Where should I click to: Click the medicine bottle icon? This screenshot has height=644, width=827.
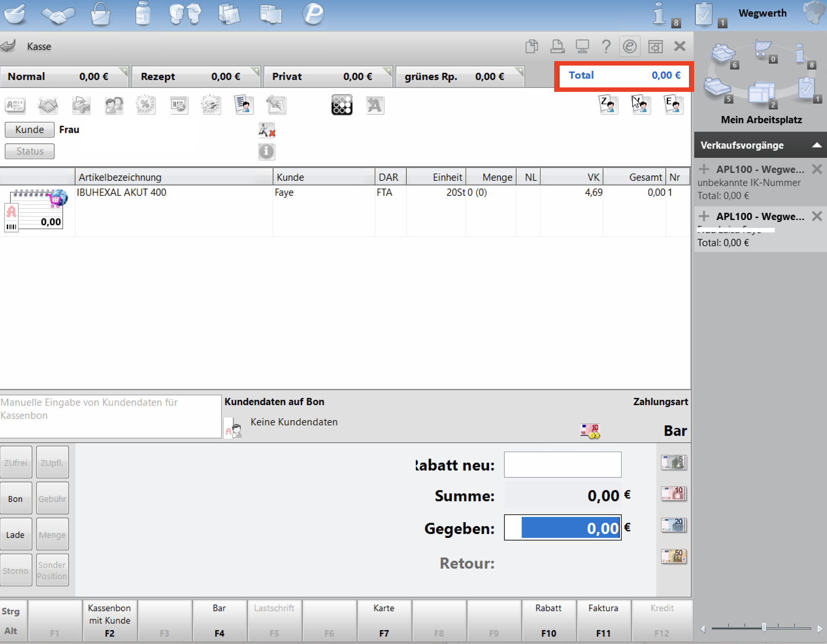coord(143,13)
